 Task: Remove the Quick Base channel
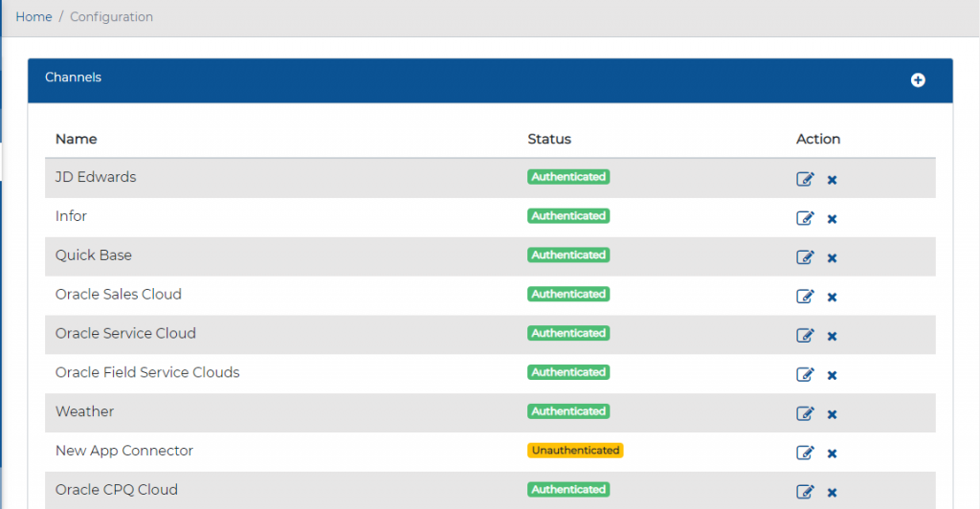(832, 258)
